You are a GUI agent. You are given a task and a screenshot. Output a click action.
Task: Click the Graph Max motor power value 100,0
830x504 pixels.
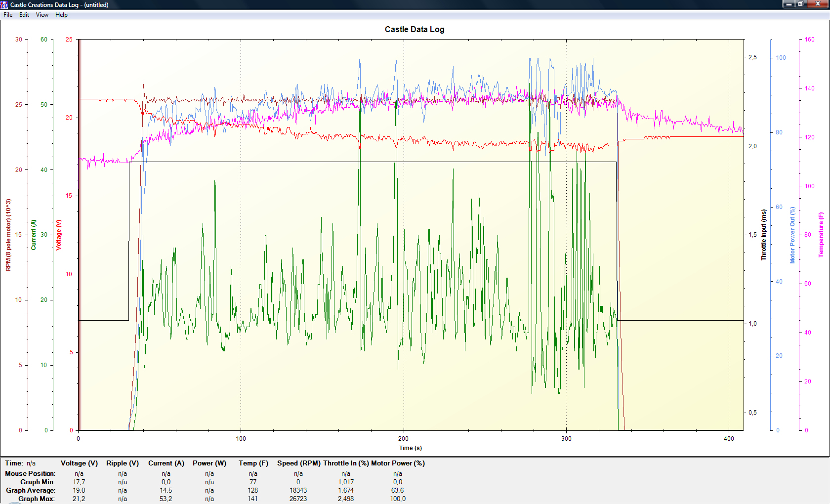(x=398, y=499)
